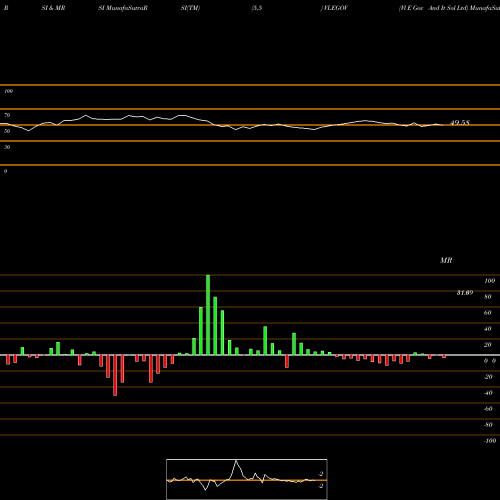Image resolution: width=500 pixels, height=500 pixels.
Task: Open the mini overview chart thumbnail
Action: [x=247, y=479]
